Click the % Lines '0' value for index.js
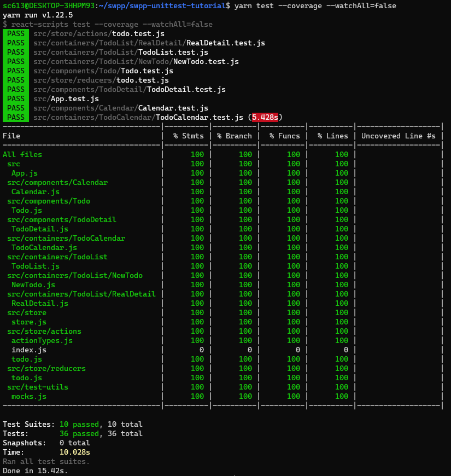 click(346, 350)
